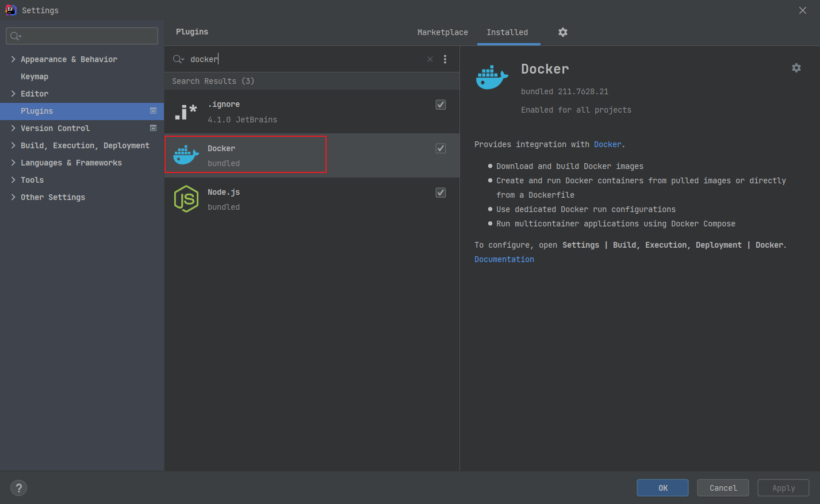Open the help question mark button
Screen dimensions: 820x504
click(x=19, y=488)
